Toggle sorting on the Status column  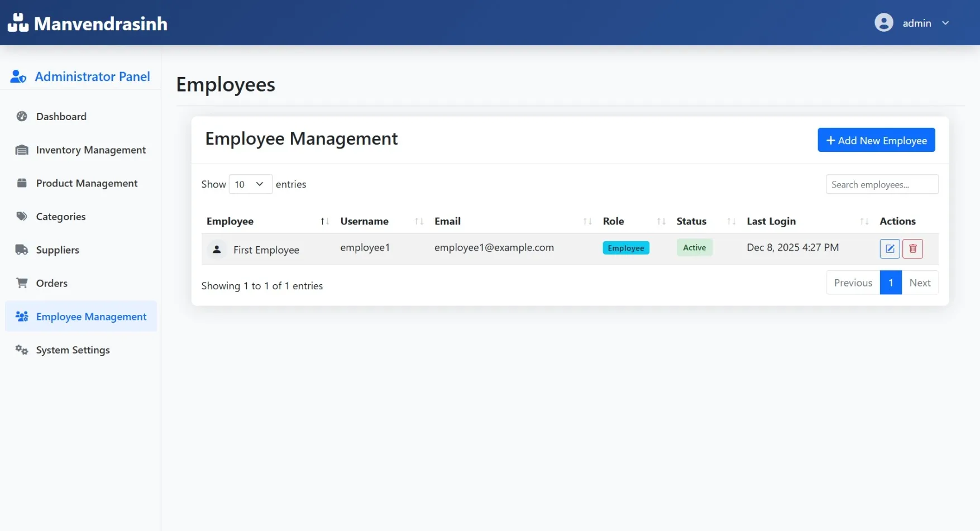point(730,221)
